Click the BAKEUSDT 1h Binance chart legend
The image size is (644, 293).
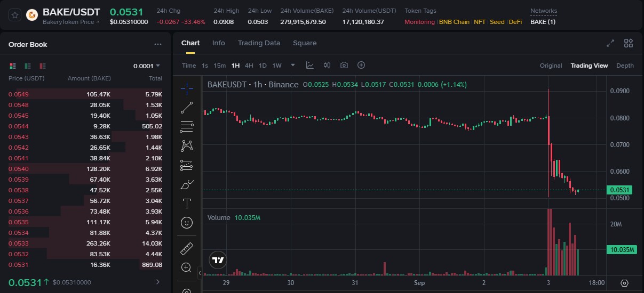tap(253, 85)
